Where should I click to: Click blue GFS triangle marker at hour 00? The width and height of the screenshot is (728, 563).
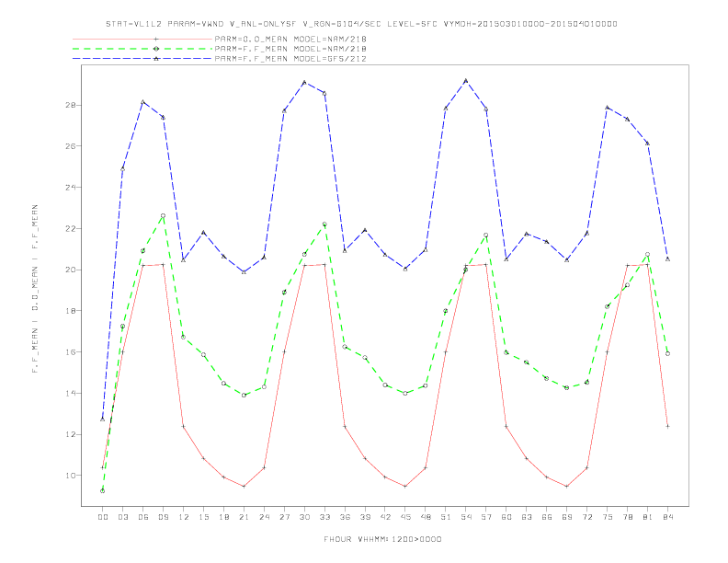103,419
